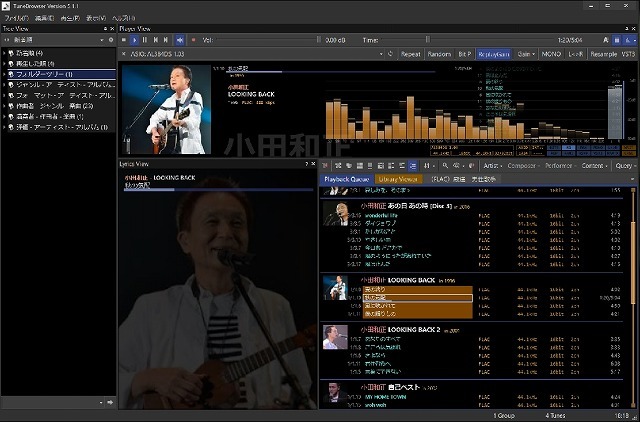Select the LOOKING BACK 2 album thumbnail
The image size is (640, 422).
[x=337, y=335]
